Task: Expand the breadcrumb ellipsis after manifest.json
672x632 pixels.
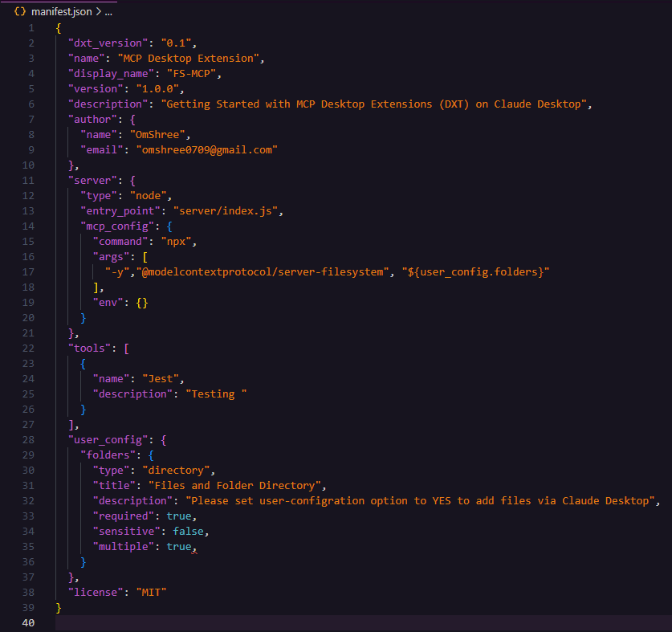Action: point(109,11)
